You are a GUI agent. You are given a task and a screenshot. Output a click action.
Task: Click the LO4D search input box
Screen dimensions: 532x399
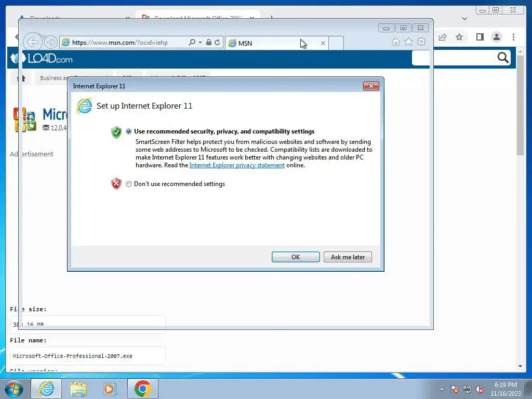(455, 58)
